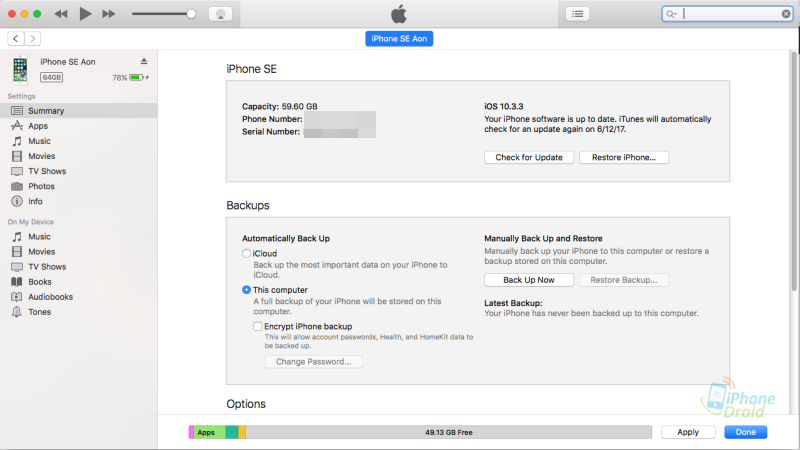Open Audiobooks under On My Device
The width and height of the screenshot is (800, 450).
click(50, 297)
